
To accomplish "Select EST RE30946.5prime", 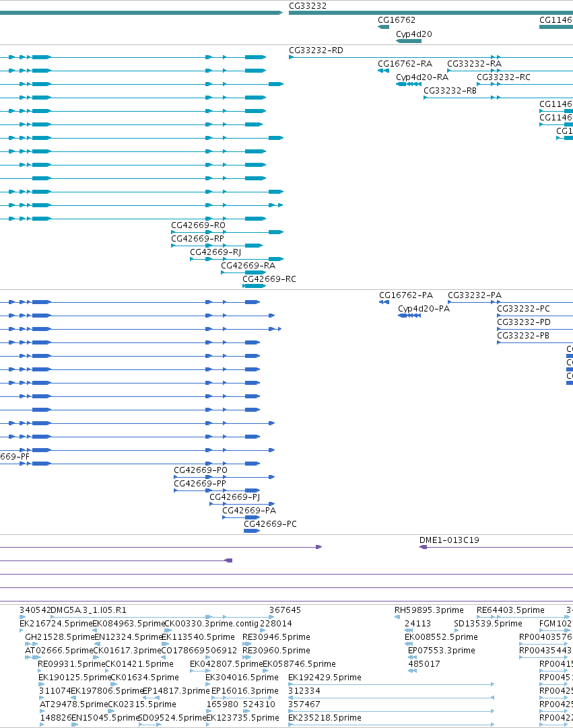I will click(x=276, y=637).
